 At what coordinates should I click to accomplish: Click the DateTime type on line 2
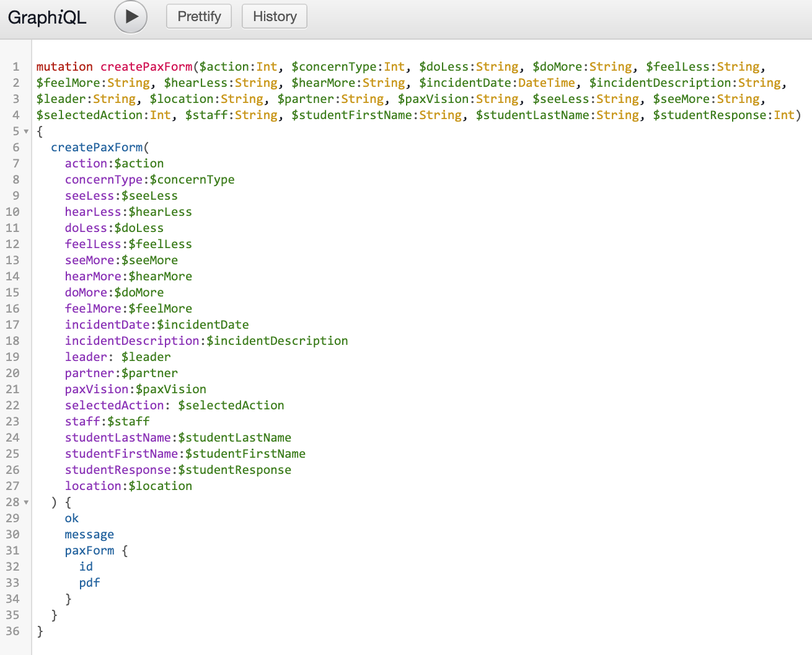tap(546, 83)
